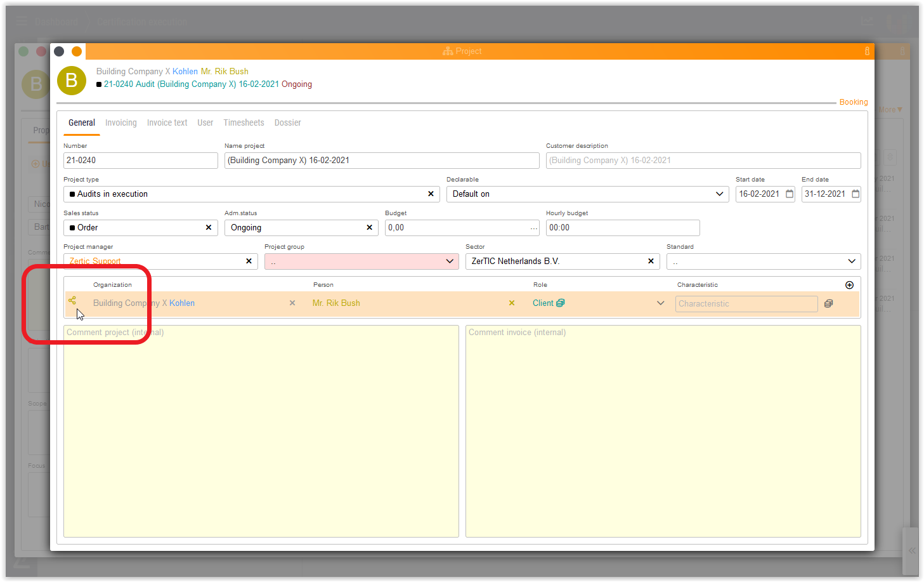924x582 pixels.
Task: Open the Project group dropdown
Action: pyautogui.click(x=450, y=261)
